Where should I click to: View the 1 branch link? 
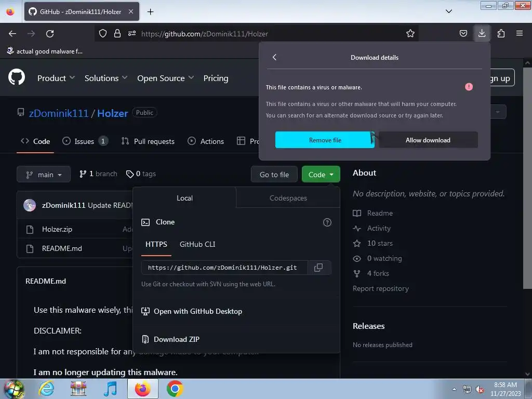click(x=98, y=174)
